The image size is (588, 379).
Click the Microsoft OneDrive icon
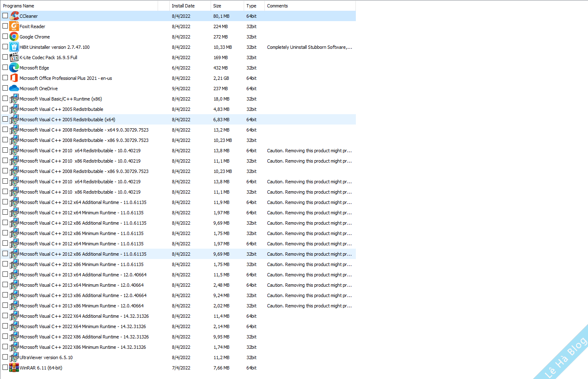point(14,88)
